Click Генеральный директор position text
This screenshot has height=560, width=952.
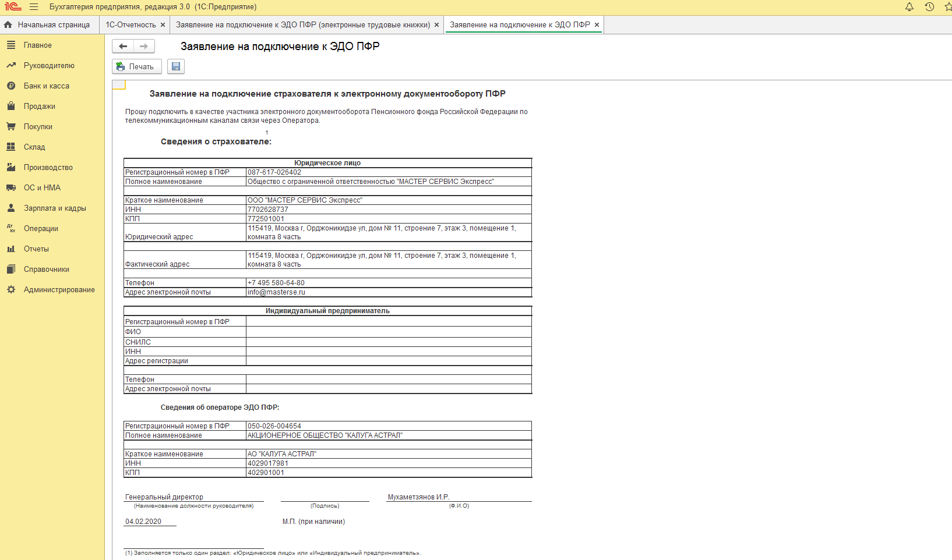coord(164,497)
